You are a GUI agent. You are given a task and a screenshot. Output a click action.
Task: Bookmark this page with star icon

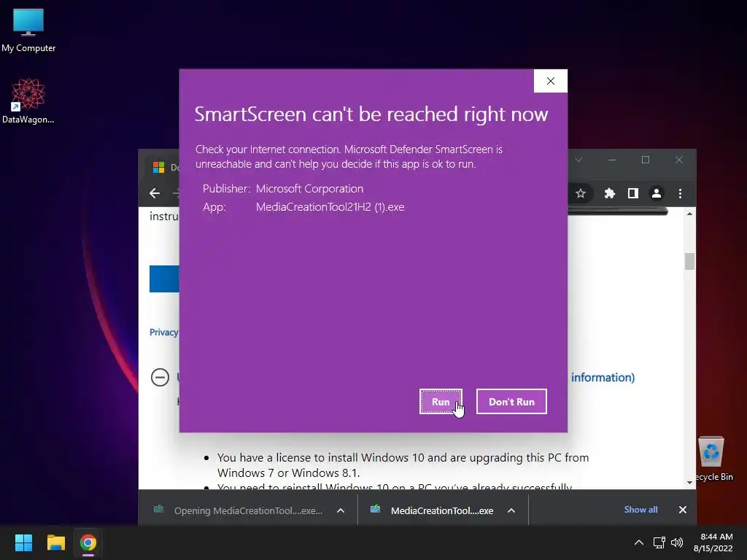click(580, 193)
